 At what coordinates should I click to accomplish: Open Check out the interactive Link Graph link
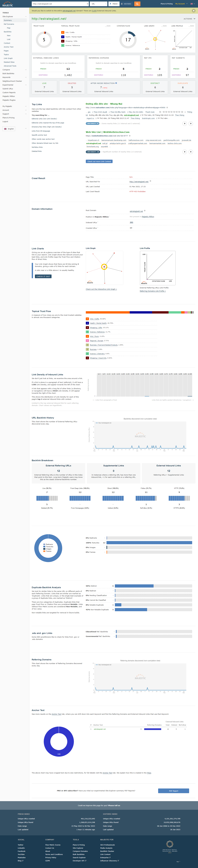tap(101, 289)
